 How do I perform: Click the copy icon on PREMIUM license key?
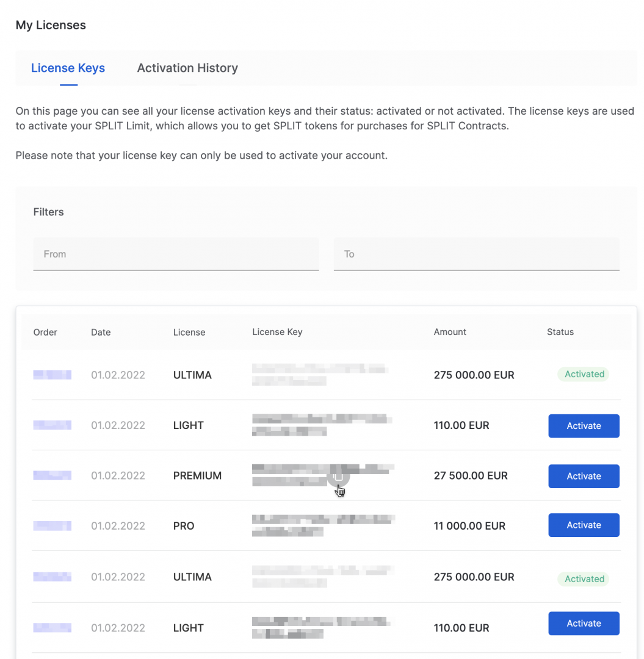click(339, 476)
